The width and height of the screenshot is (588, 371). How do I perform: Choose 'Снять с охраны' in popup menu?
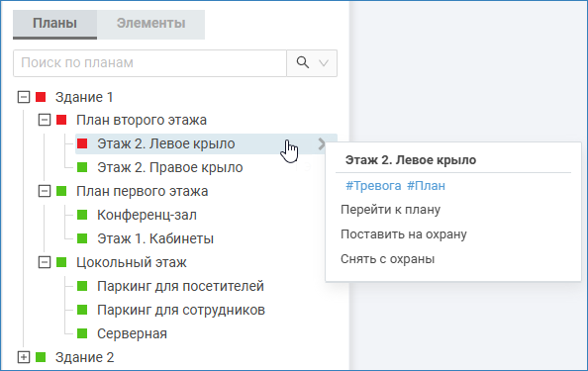(387, 259)
